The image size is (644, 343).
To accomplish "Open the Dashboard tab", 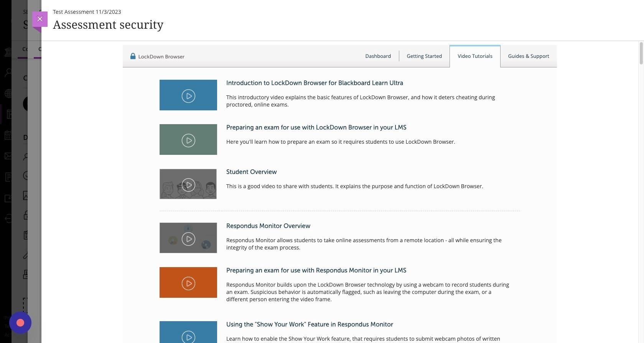I will (378, 56).
